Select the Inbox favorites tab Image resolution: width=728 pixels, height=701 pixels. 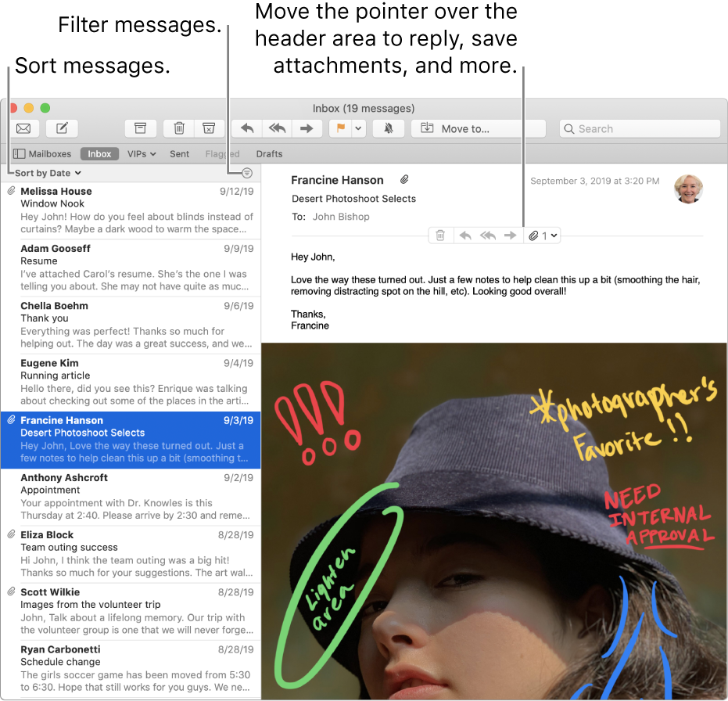tap(99, 154)
